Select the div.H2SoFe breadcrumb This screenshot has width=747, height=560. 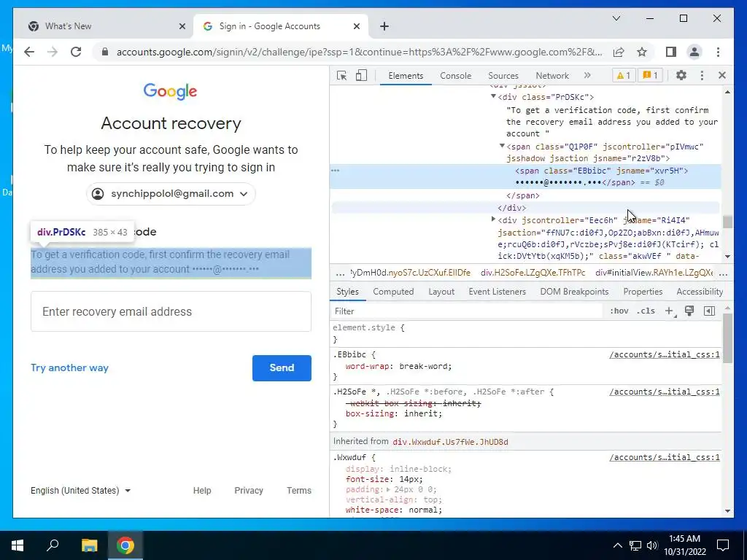pyautogui.click(x=533, y=273)
